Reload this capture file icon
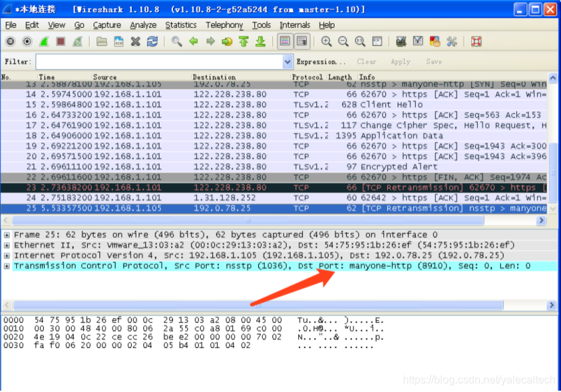 tap(152, 41)
